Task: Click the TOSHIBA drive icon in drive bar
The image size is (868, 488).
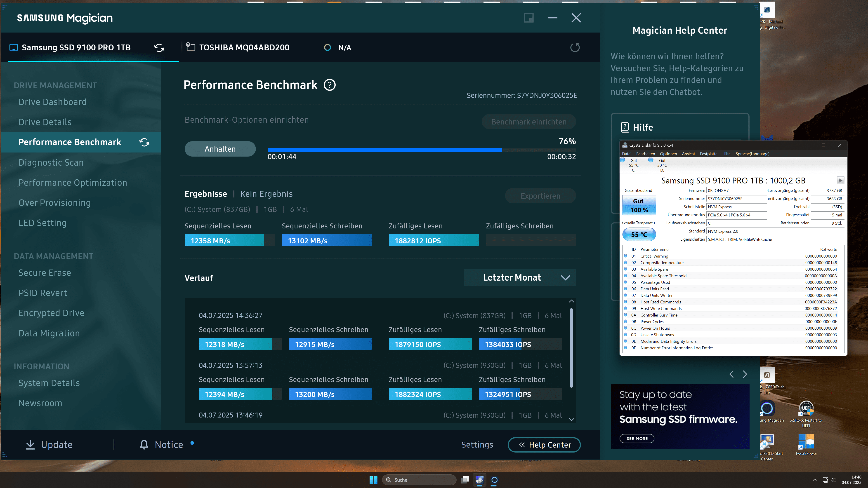Action: click(x=190, y=47)
